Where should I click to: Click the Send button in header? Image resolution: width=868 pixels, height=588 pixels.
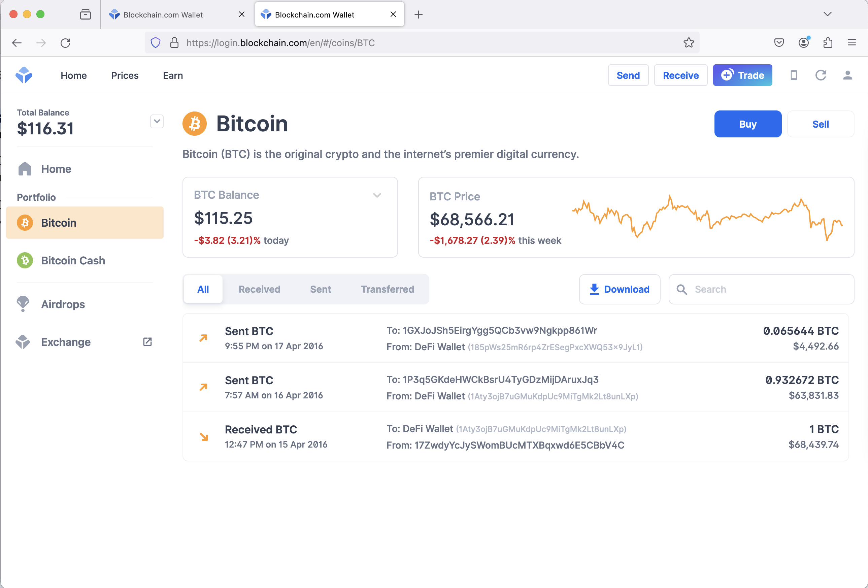click(628, 75)
